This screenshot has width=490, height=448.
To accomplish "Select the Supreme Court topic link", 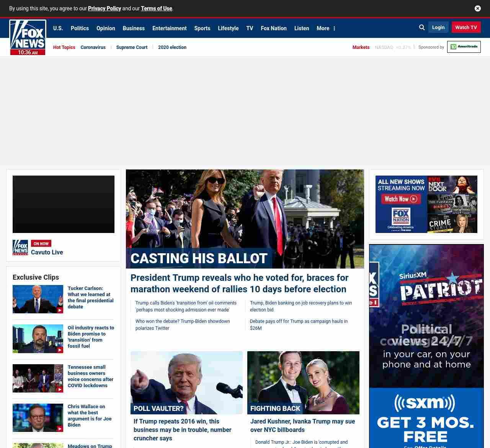I will (132, 47).
